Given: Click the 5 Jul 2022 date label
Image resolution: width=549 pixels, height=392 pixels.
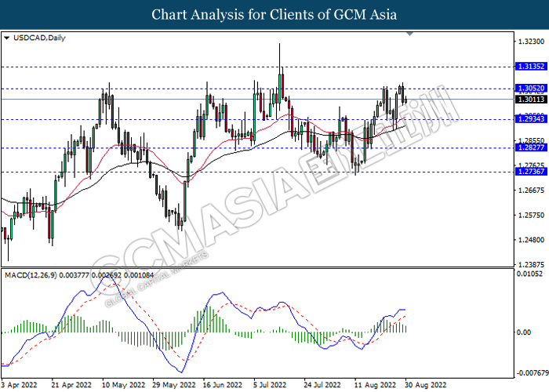Looking at the screenshot, I should [x=270, y=385].
